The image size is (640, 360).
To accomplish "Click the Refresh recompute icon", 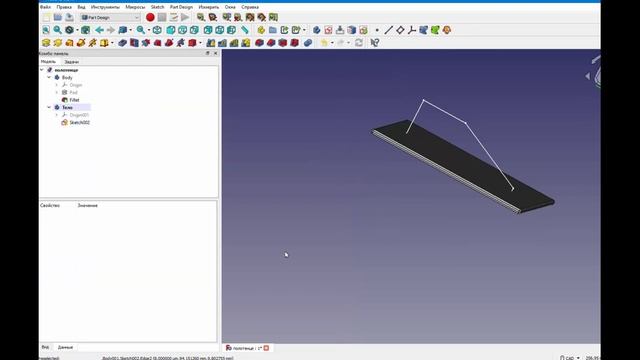I will point(359,43).
